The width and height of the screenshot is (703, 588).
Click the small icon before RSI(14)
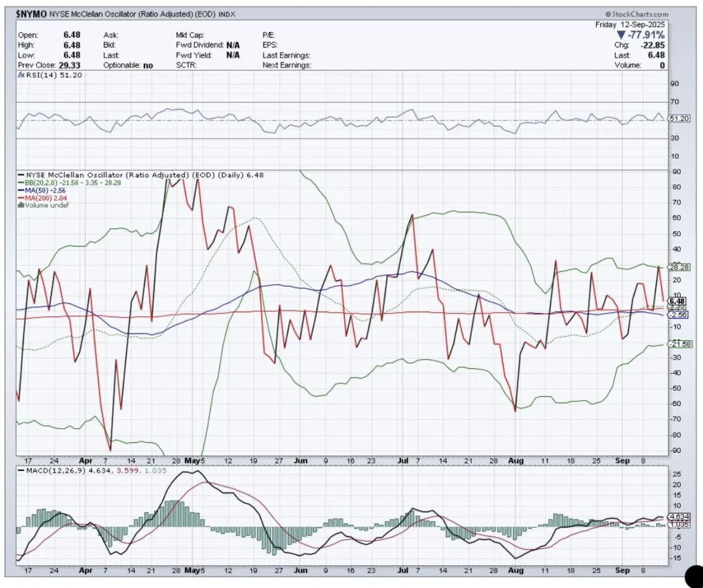[x=21, y=75]
